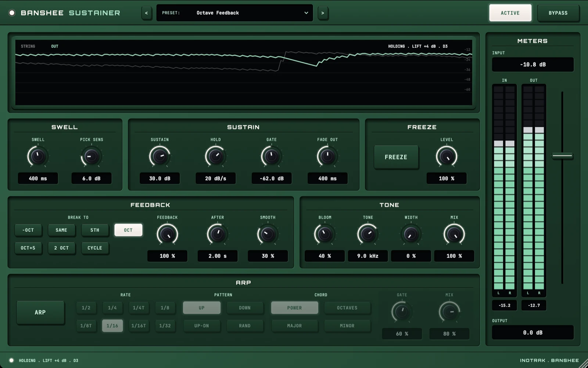This screenshot has height=368, width=588.
Task: Select the OCTAVES chord type
Action: tap(347, 308)
